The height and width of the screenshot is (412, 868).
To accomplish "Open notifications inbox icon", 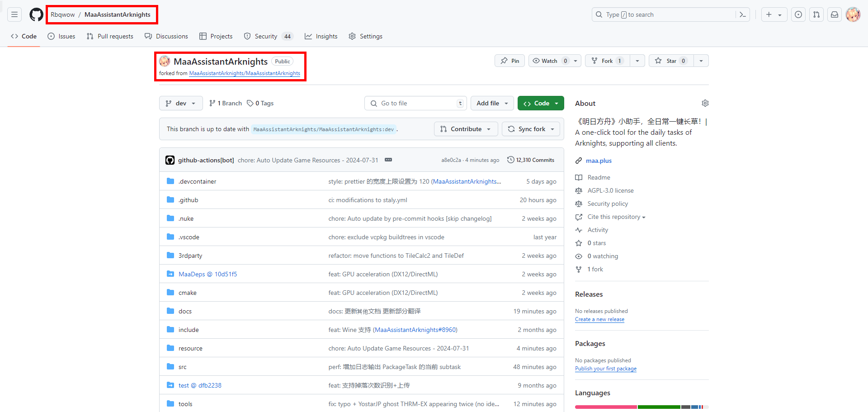I will pos(835,14).
